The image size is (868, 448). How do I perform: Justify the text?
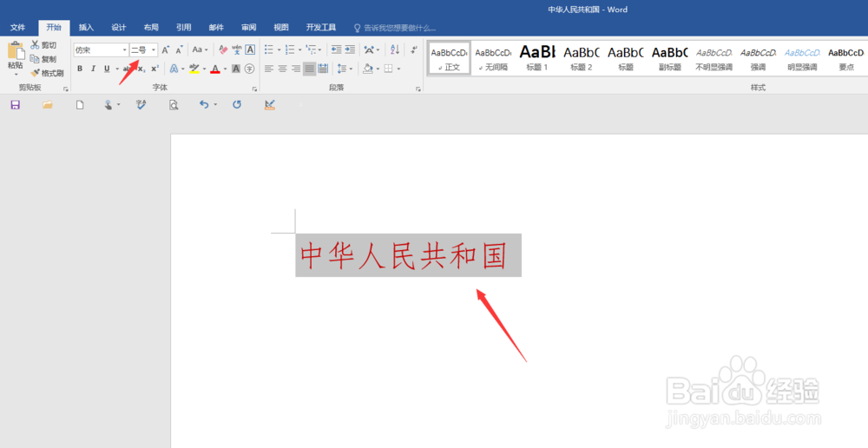coord(310,69)
